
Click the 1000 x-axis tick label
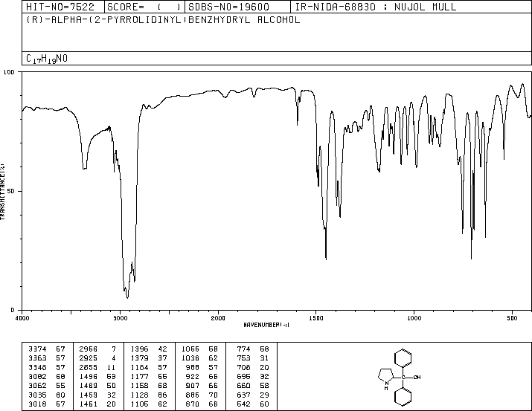tap(414, 318)
